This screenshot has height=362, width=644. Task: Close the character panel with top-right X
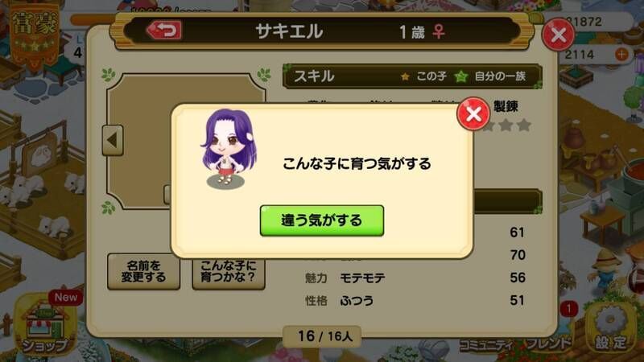coord(558,35)
